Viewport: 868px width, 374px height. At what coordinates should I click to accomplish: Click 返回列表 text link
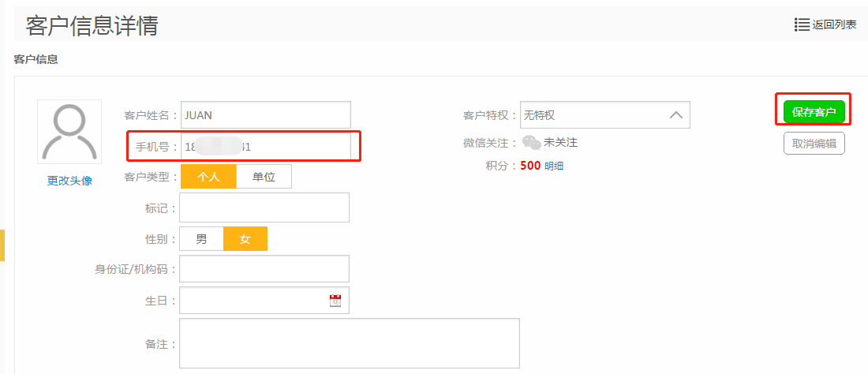[x=834, y=24]
